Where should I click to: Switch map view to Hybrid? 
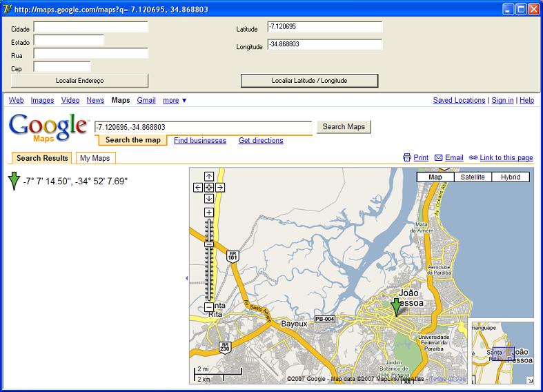(x=511, y=177)
